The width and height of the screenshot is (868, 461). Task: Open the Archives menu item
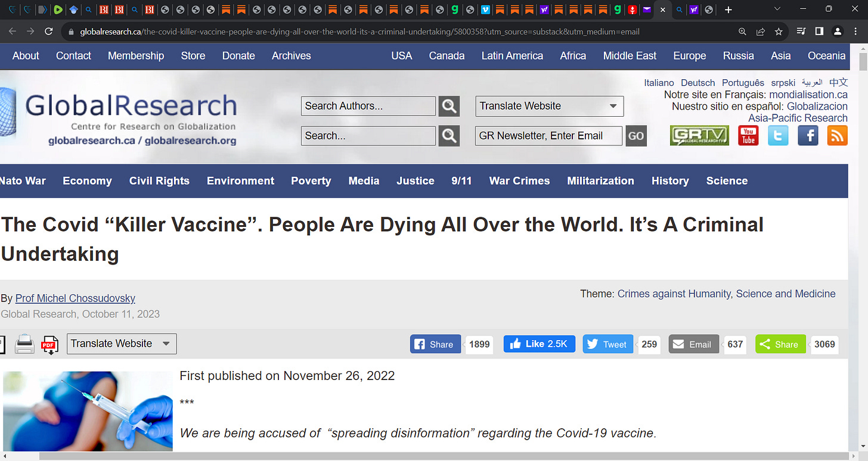292,55
